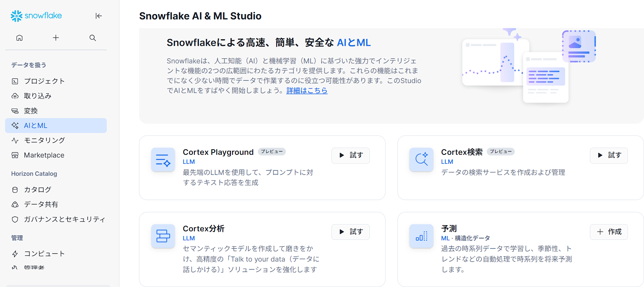Click the 変換 transform icon

[x=15, y=111]
